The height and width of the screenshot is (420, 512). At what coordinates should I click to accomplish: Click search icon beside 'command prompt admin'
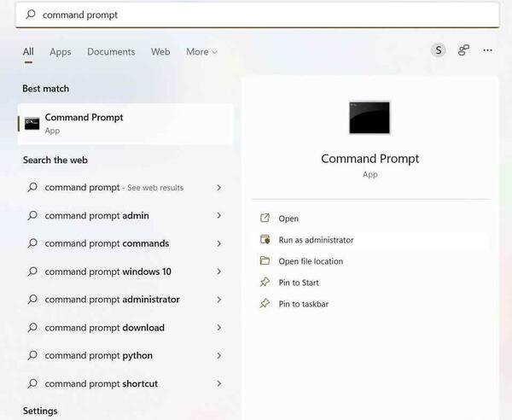point(32,215)
